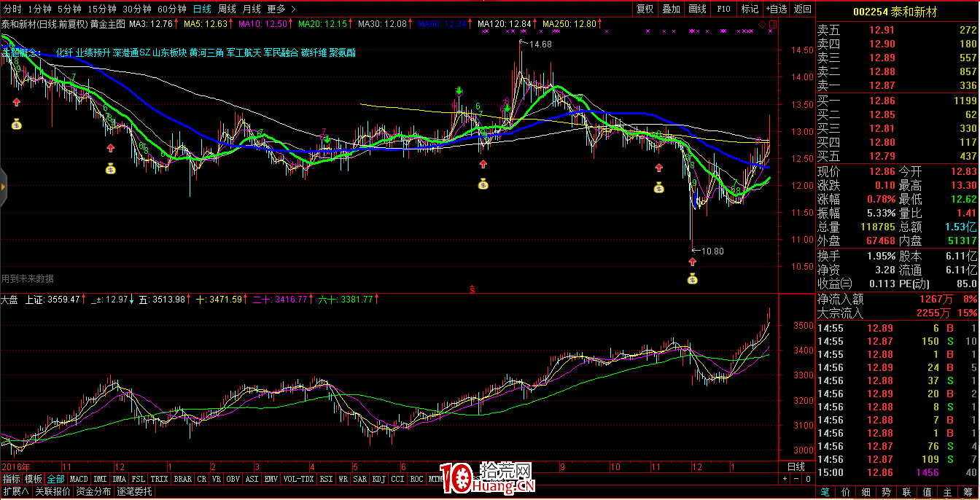The width and height of the screenshot is (980, 500).
Task: Click the 返回 back button
Action: coord(802,9)
